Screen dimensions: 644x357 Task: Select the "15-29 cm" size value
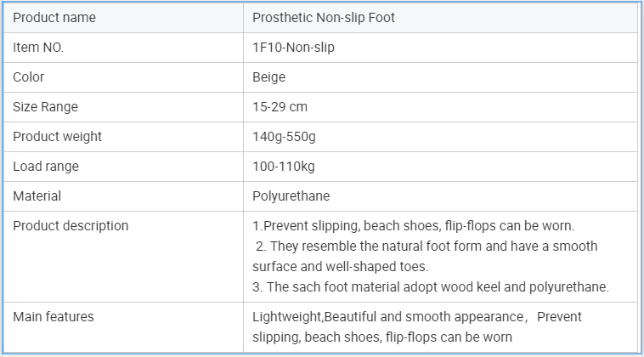280,107
